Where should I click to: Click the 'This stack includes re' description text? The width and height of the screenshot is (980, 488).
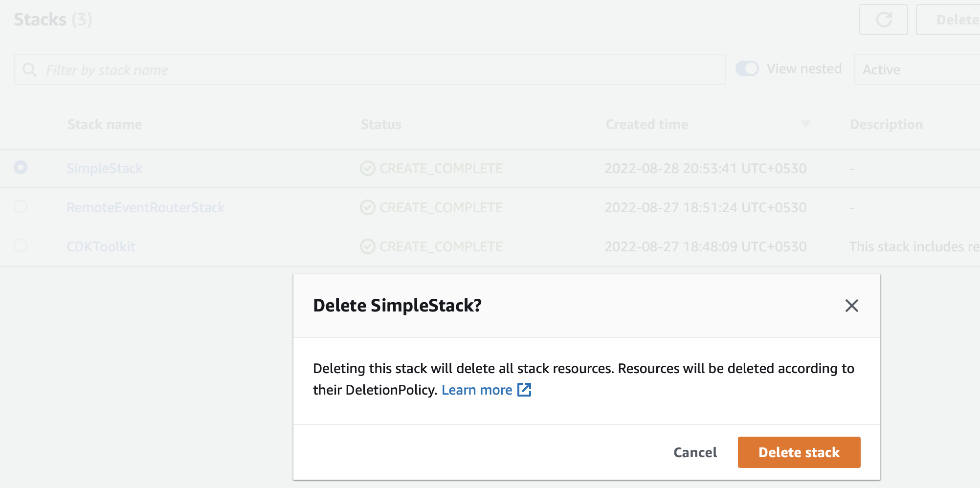[914, 246]
